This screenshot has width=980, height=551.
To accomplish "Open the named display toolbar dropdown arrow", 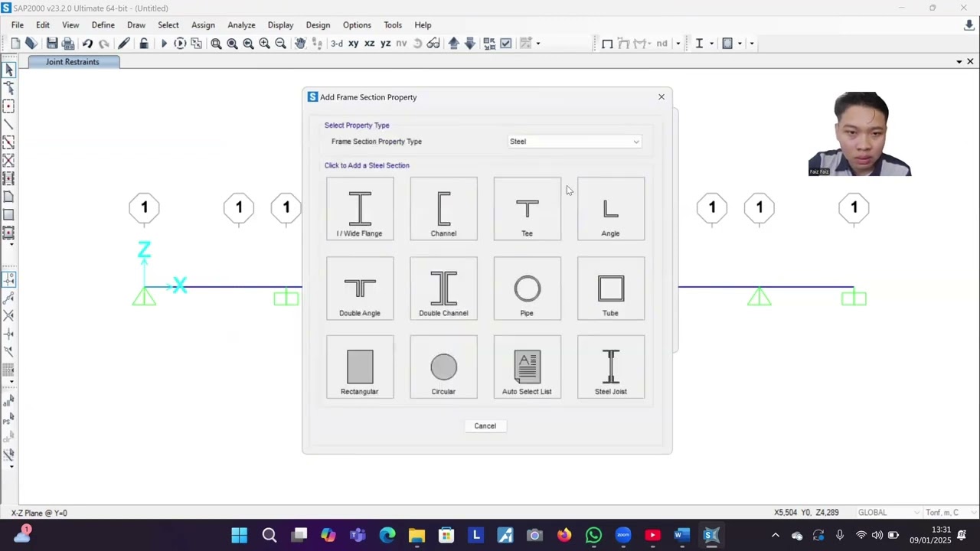I will tap(538, 44).
